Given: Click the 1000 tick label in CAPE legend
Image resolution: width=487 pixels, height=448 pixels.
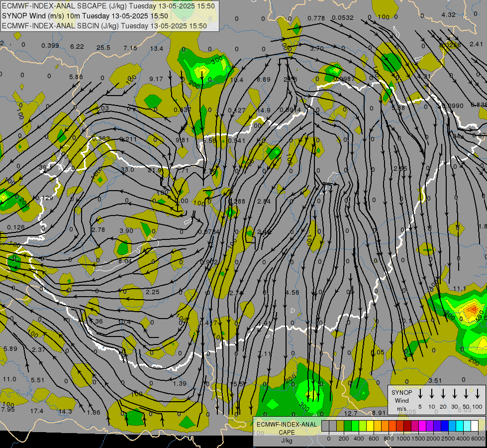Looking at the screenshot, I should click(x=403, y=439).
